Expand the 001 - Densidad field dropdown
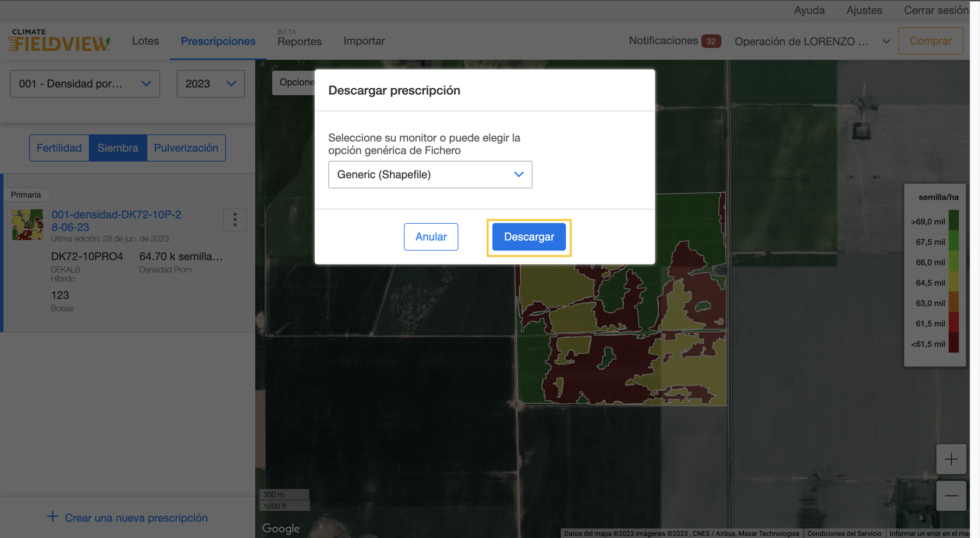 [85, 84]
